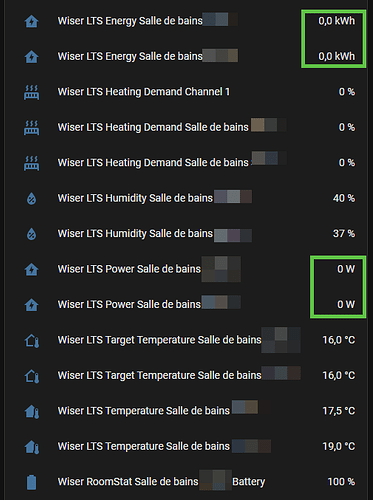373x500 pixels.
Task: Select the 40 % humidity value
Action: pos(344,198)
